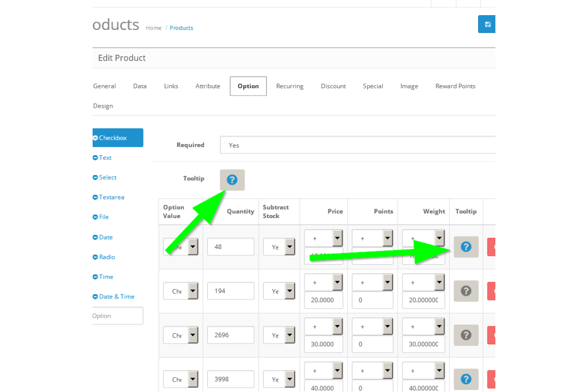Click the quantity field containing 194
588x392 pixels.
[x=230, y=291]
